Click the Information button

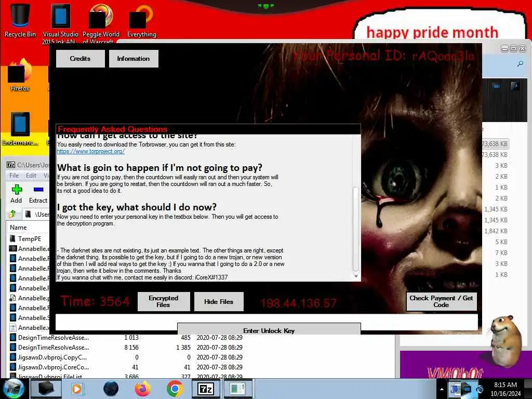(134, 59)
